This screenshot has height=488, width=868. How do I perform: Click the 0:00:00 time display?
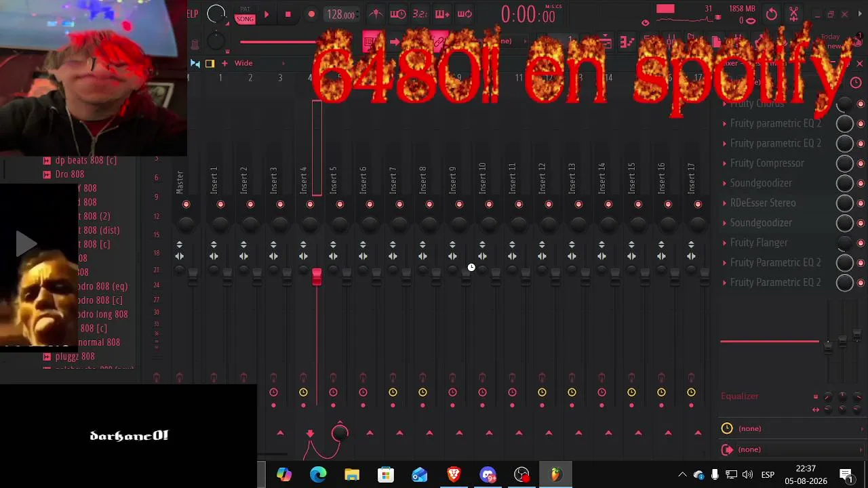pyautogui.click(x=529, y=15)
